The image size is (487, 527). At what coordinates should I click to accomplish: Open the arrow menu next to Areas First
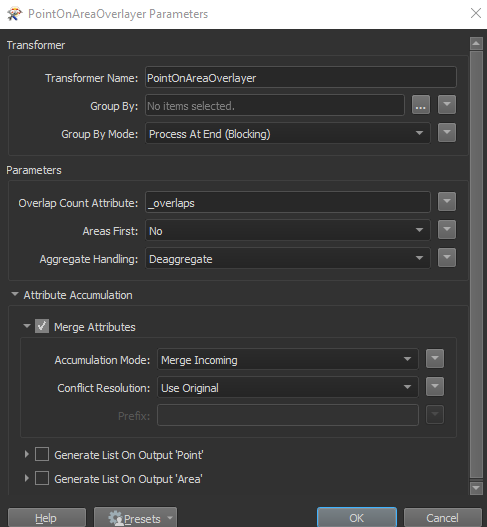pyautogui.click(x=447, y=230)
